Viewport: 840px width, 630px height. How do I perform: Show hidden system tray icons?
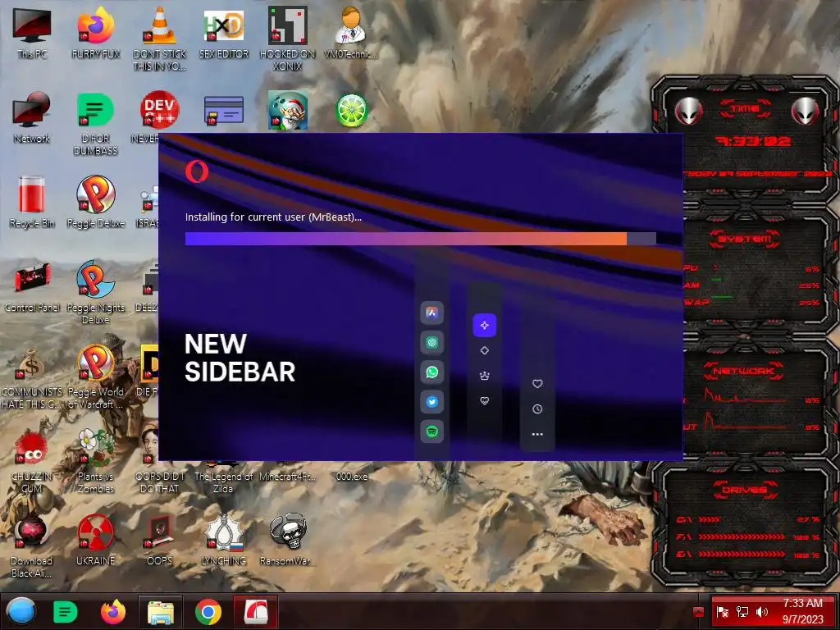[697, 612]
